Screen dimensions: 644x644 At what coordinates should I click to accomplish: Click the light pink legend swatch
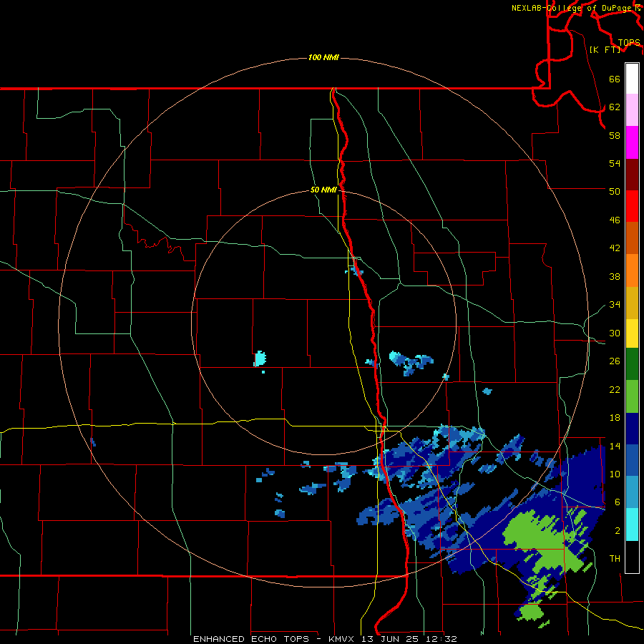[x=632, y=110]
